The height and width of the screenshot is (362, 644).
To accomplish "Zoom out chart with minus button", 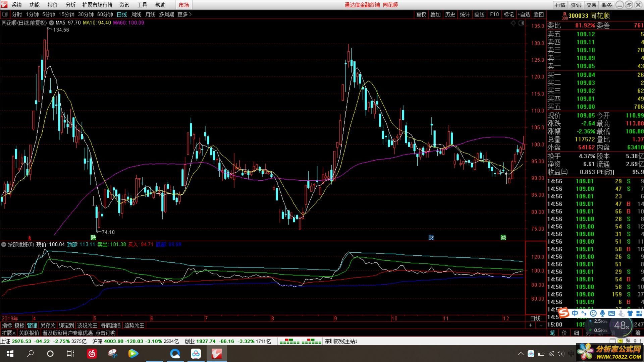I will point(541,325).
